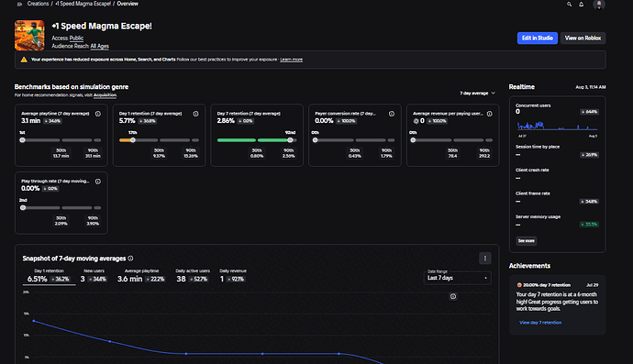633x364 pixels.
Task: Open search with the magnifier icon
Action: (x=569, y=4)
